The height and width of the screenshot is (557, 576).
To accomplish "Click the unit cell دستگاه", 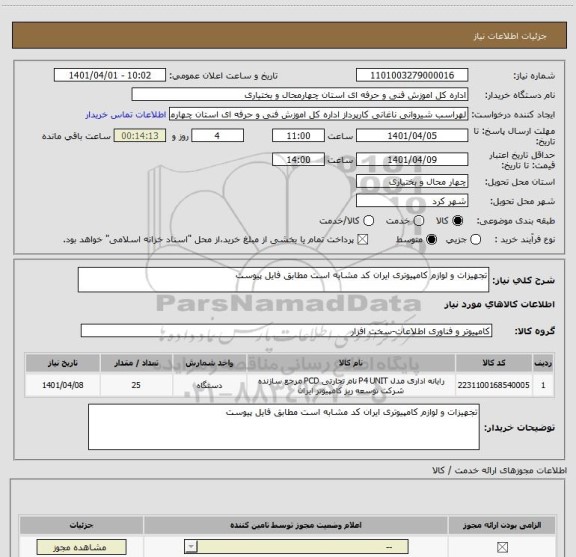I will [209, 385].
